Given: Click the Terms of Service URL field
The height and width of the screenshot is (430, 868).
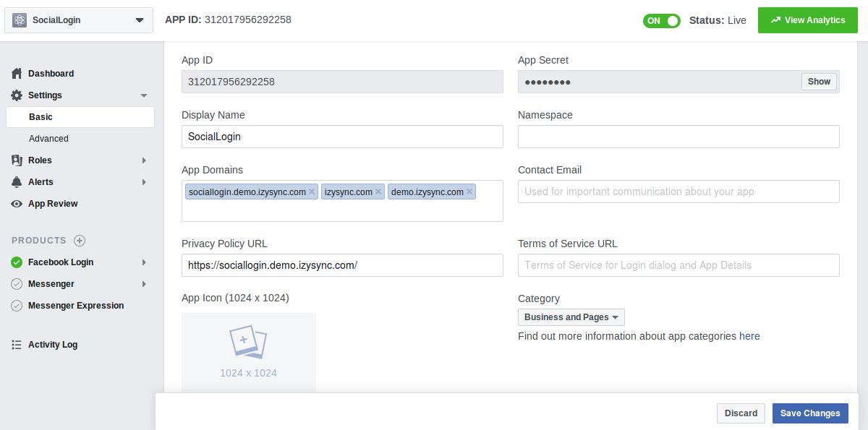Looking at the screenshot, I should (x=678, y=265).
